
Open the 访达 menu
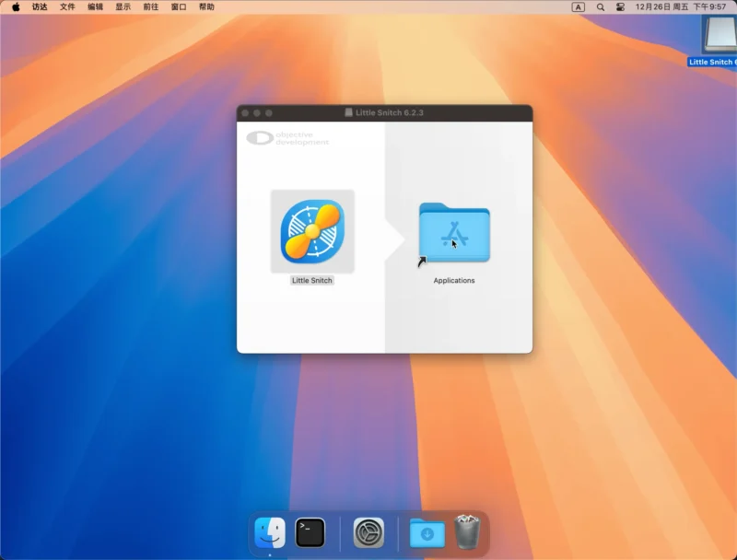tap(40, 6)
